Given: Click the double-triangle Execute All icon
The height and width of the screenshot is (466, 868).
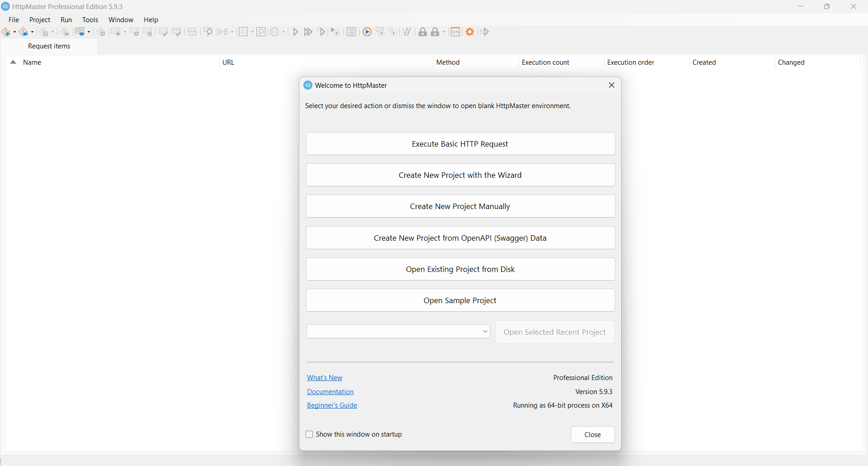Looking at the screenshot, I should point(308,32).
